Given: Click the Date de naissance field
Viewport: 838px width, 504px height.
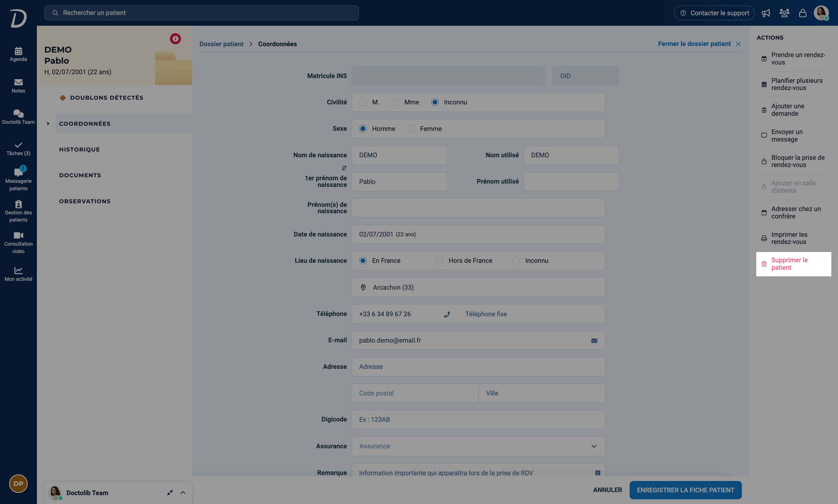Looking at the screenshot, I should (479, 234).
